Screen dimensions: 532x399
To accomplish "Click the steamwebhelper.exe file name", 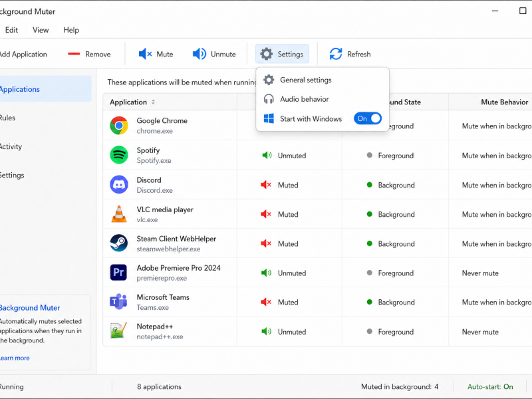I will (168, 249).
